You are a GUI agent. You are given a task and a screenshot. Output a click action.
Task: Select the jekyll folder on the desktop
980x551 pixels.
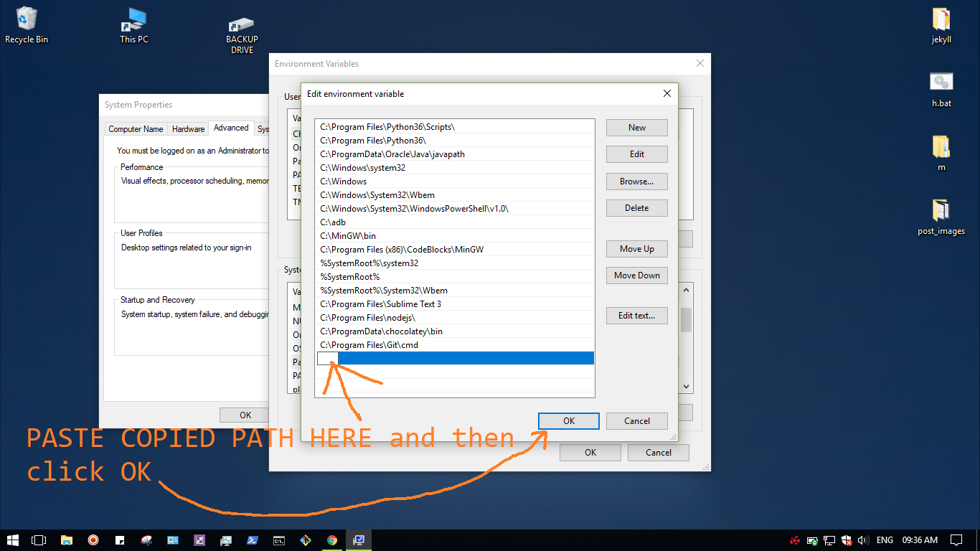pyautogui.click(x=941, y=25)
